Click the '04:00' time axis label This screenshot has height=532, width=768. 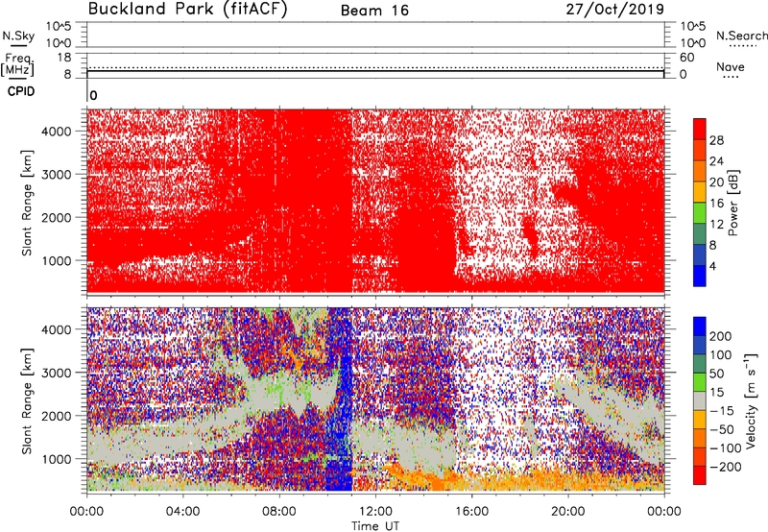tap(182, 512)
